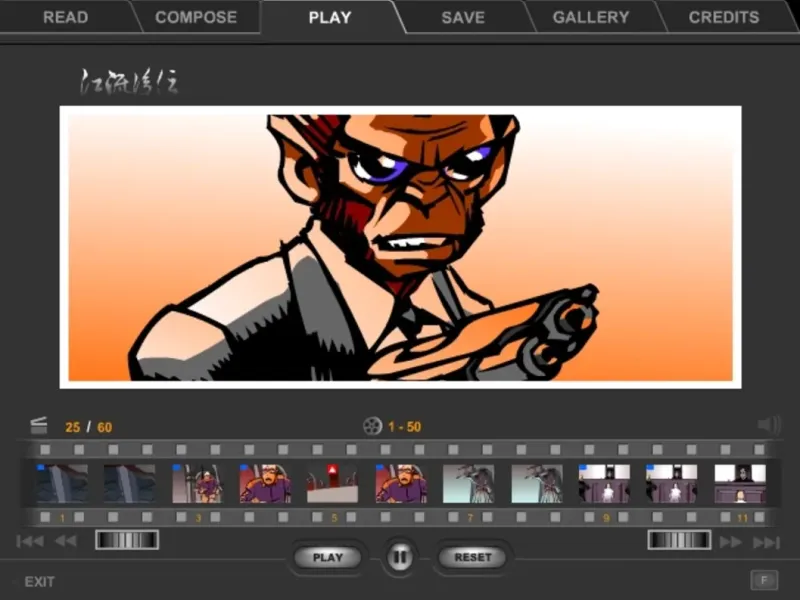Open the READ tab
The image size is (800, 600).
[x=65, y=17]
